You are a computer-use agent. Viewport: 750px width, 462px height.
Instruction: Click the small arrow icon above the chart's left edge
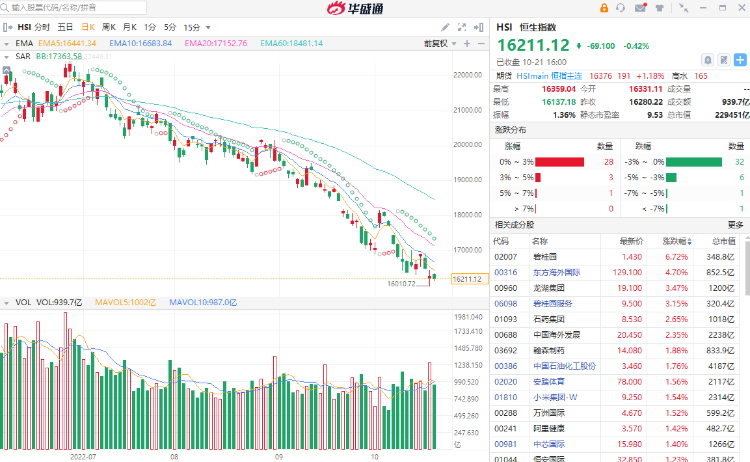click(x=7, y=70)
